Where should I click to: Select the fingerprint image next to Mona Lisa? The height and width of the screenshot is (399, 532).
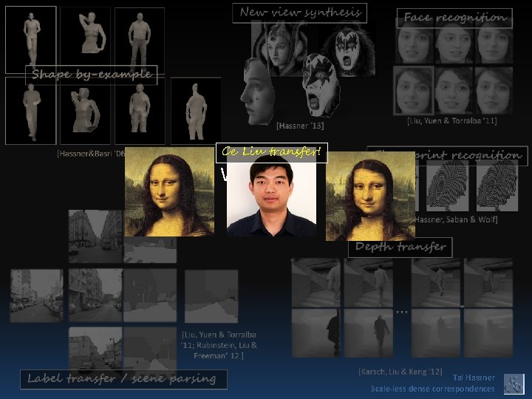[448, 186]
